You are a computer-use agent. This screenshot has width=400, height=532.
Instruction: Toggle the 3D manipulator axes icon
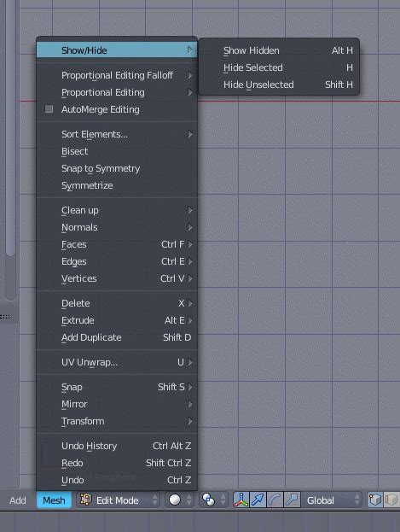[x=241, y=500]
